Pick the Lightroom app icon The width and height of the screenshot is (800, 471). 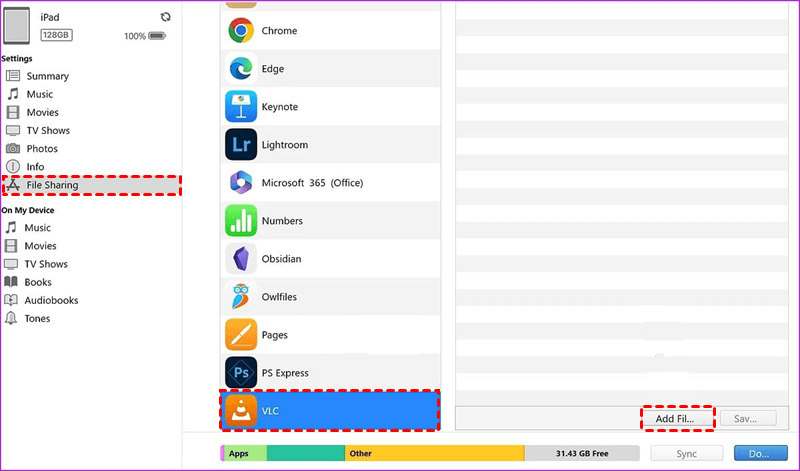(241, 144)
